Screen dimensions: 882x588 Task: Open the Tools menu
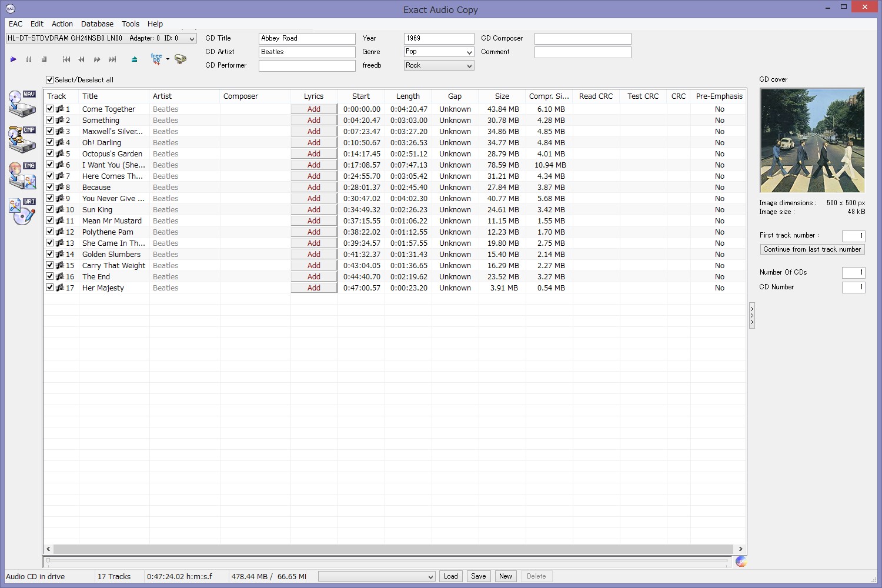pos(131,24)
